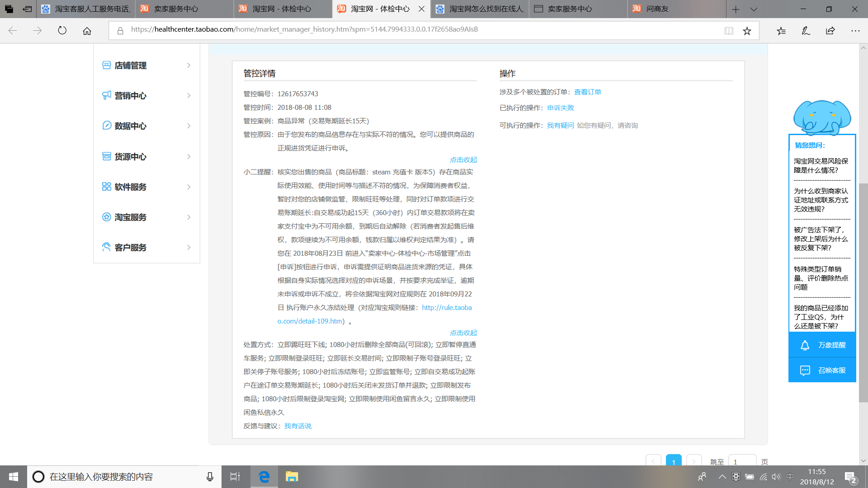Expand 软件服务 chevron
868x488 pixels.
pyautogui.click(x=189, y=187)
